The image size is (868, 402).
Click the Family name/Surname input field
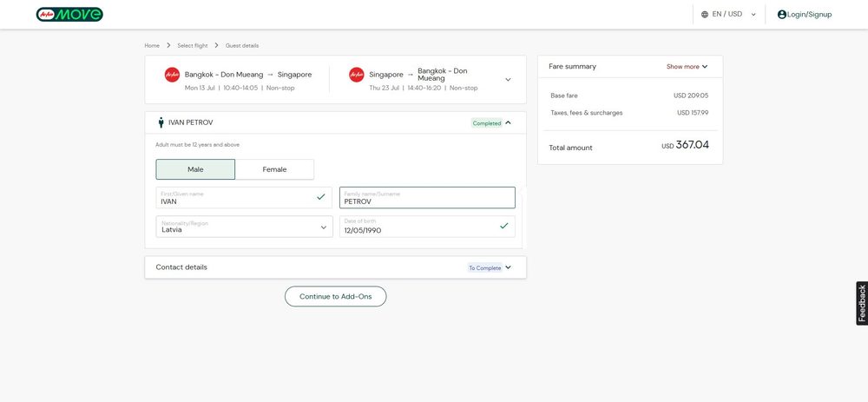coord(427,198)
